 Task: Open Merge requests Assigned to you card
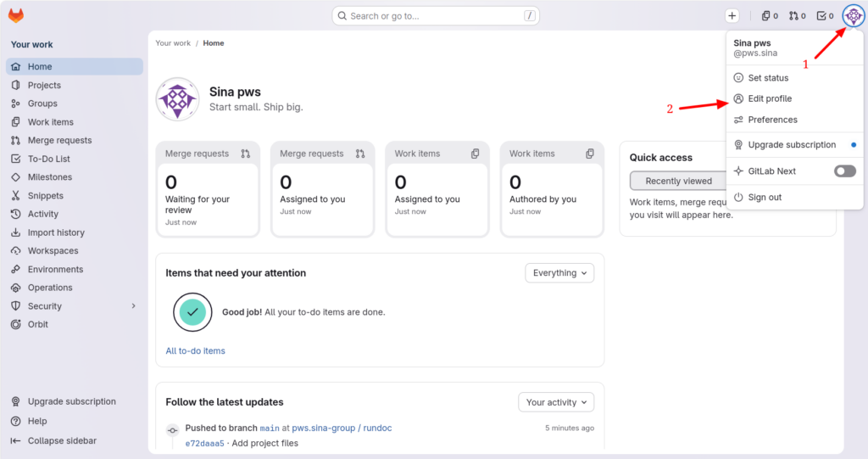323,189
